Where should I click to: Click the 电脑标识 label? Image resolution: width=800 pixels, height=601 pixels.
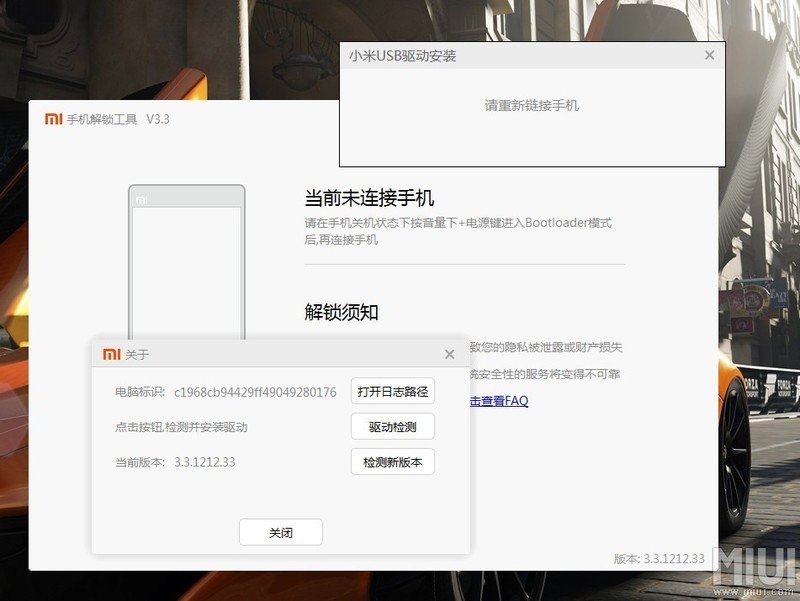tap(140, 392)
